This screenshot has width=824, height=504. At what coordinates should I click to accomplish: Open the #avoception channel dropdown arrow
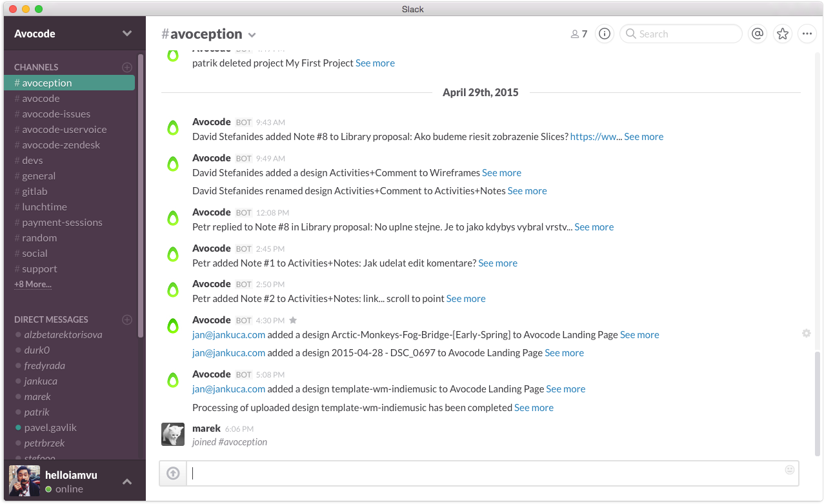tap(252, 35)
